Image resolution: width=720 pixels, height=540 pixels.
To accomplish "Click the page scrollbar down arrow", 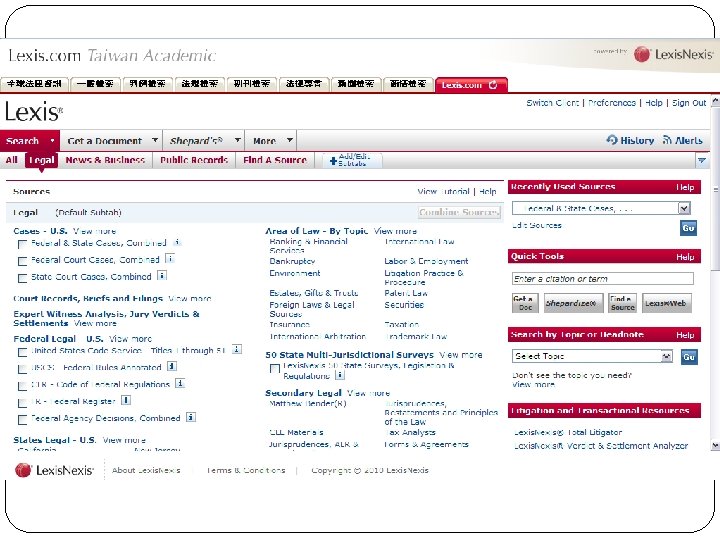I will tap(715, 445).
